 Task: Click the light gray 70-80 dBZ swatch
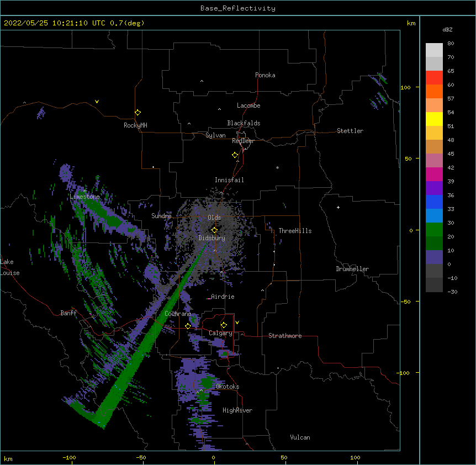434,50
